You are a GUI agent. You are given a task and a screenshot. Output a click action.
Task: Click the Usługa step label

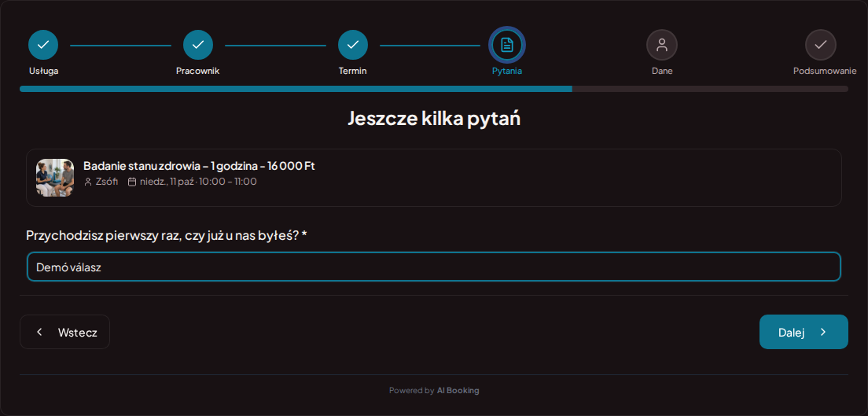coord(44,71)
